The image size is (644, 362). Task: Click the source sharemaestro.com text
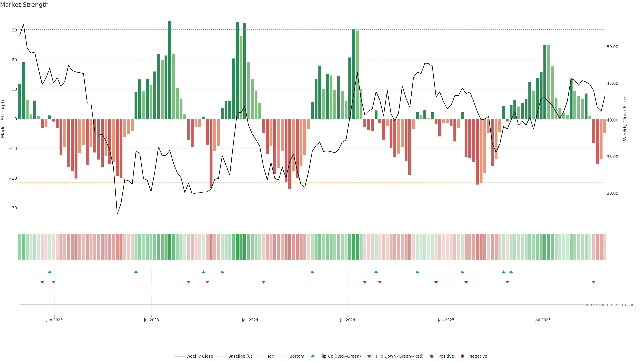(x=609, y=305)
